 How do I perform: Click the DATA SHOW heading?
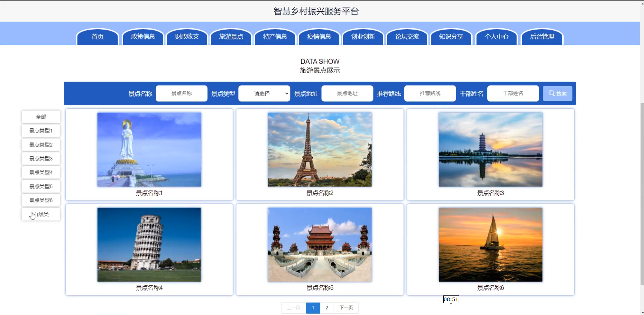(320, 61)
